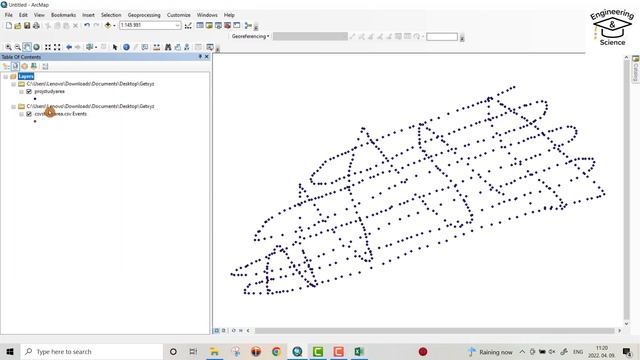
Task: Open the Windows menu
Action: tap(207, 15)
